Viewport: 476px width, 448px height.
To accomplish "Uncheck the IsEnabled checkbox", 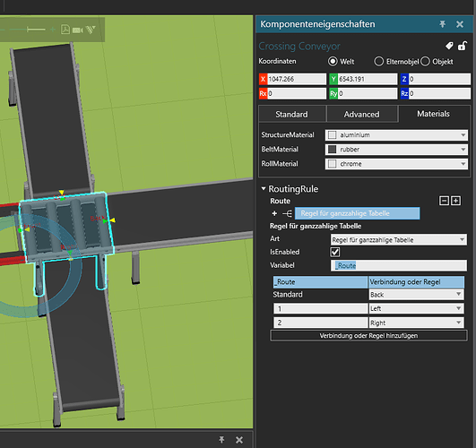I will point(335,252).
